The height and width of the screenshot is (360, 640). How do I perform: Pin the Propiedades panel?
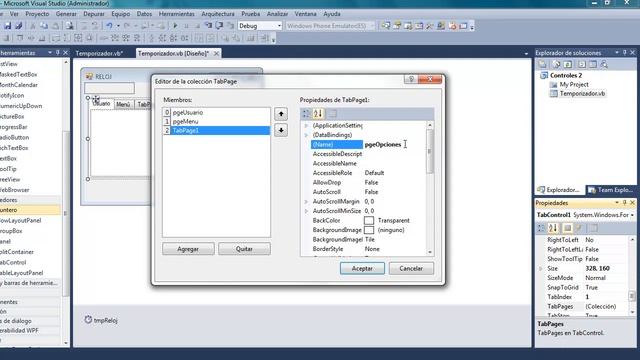624,203
